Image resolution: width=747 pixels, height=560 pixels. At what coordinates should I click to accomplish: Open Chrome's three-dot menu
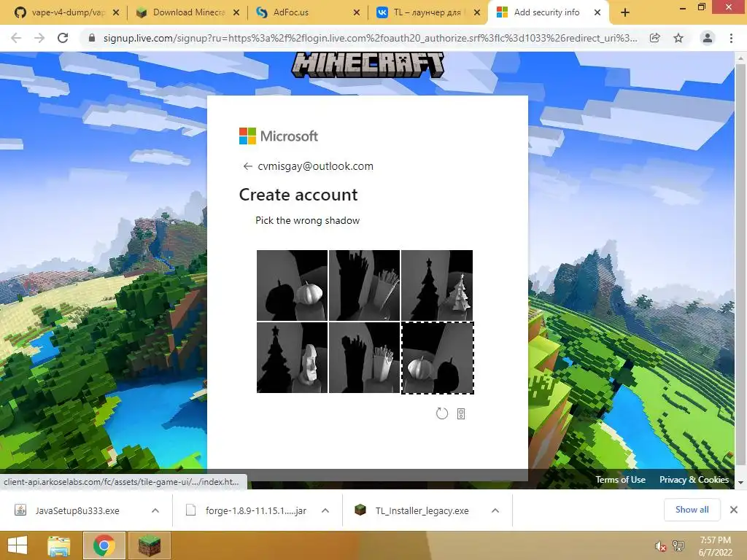coord(731,38)
